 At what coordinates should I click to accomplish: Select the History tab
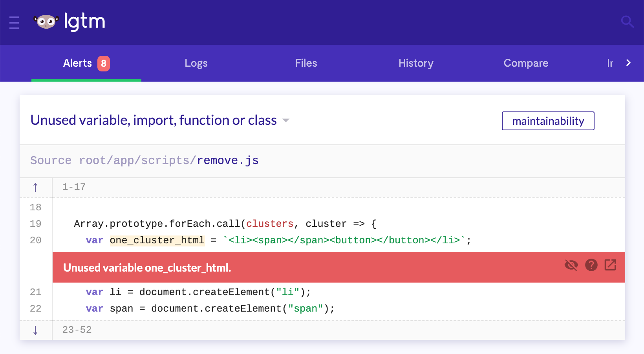(416, 63)
